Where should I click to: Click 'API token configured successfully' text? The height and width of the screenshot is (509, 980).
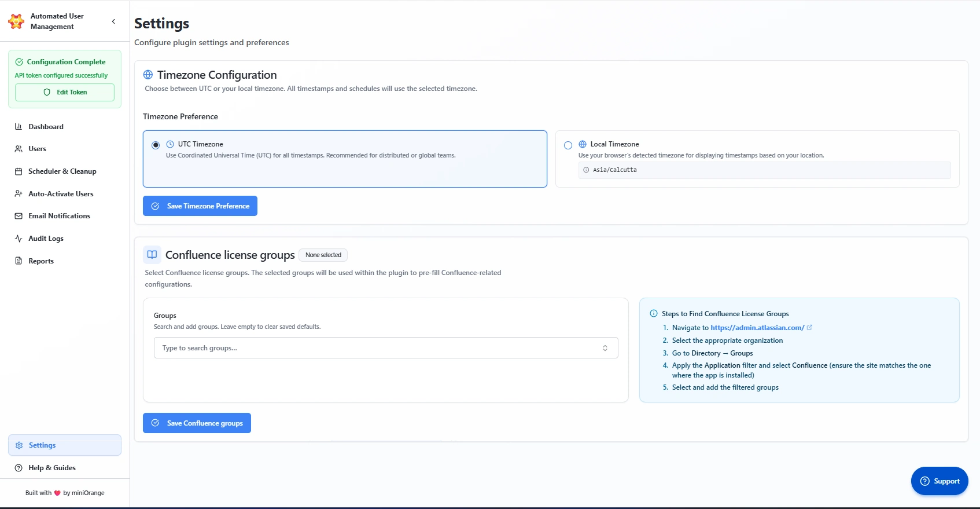[61, 75]
